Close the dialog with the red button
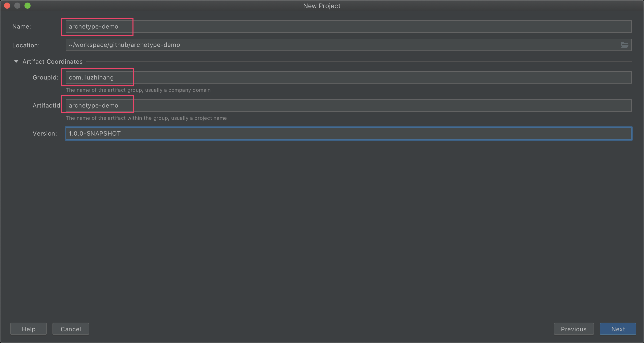644x343 pixels. tap(7, 6)
